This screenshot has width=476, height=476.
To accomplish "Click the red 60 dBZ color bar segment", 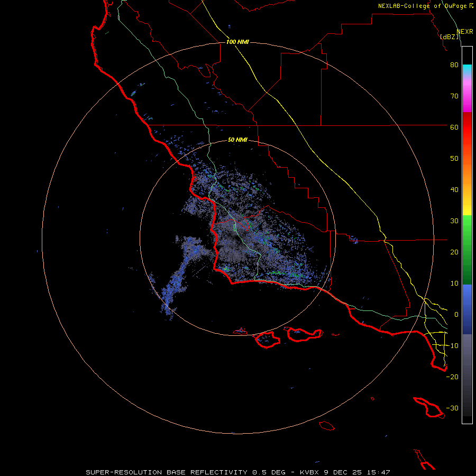I will [x=467, y=127].
